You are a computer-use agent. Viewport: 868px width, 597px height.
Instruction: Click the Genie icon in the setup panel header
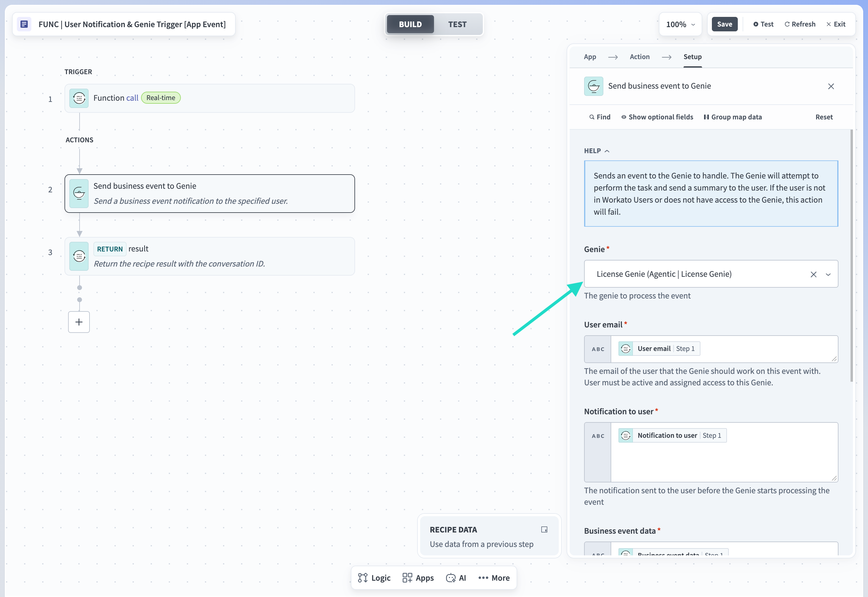point(594,86)
